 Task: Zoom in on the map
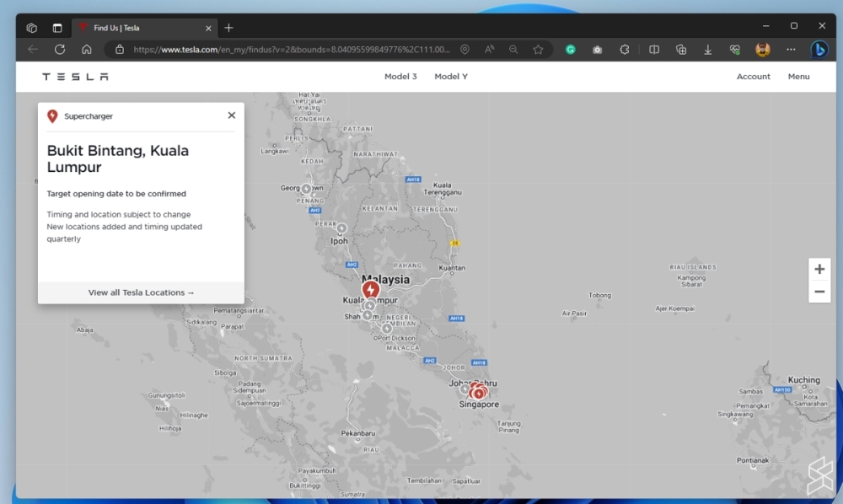[x=819, y=269]
